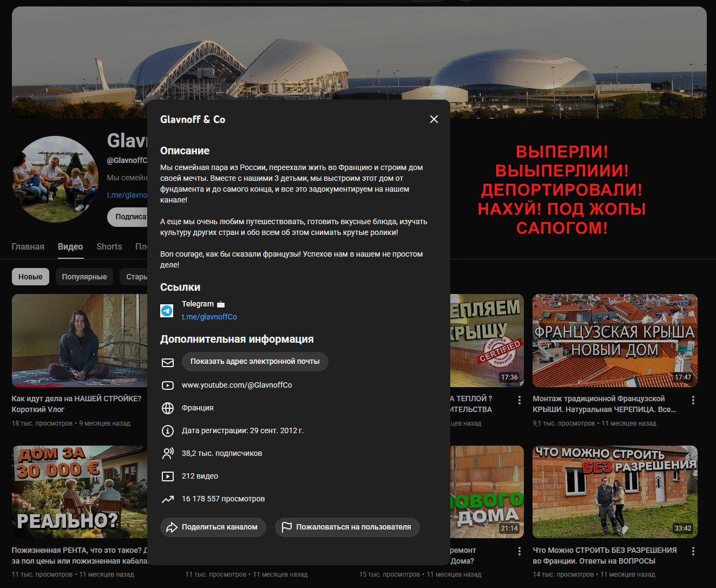Viewport: 716px width, 588px height.
Task: Open the sitting woman video thumbnail
Action: pyautogui.click(x=80, y=341)
